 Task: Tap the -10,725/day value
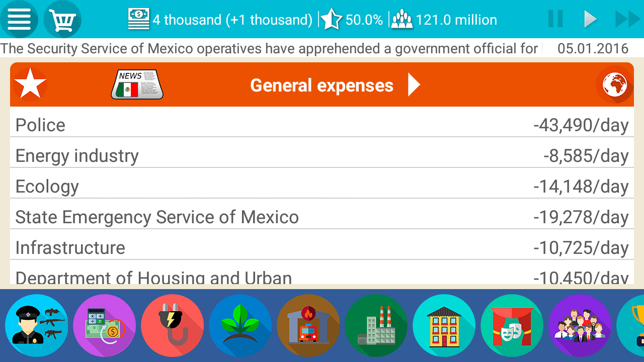581,248
